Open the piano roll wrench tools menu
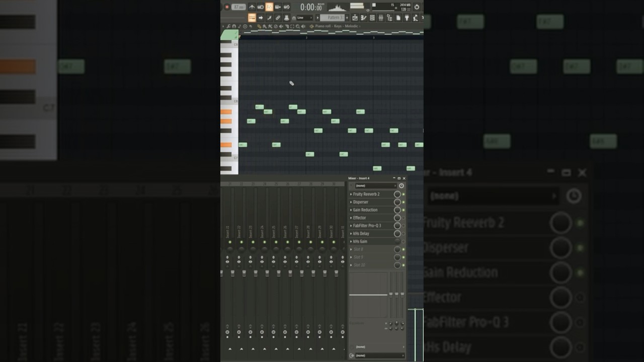Image resolution: width=644 pixels, height=362 pixels. point(228,26)
